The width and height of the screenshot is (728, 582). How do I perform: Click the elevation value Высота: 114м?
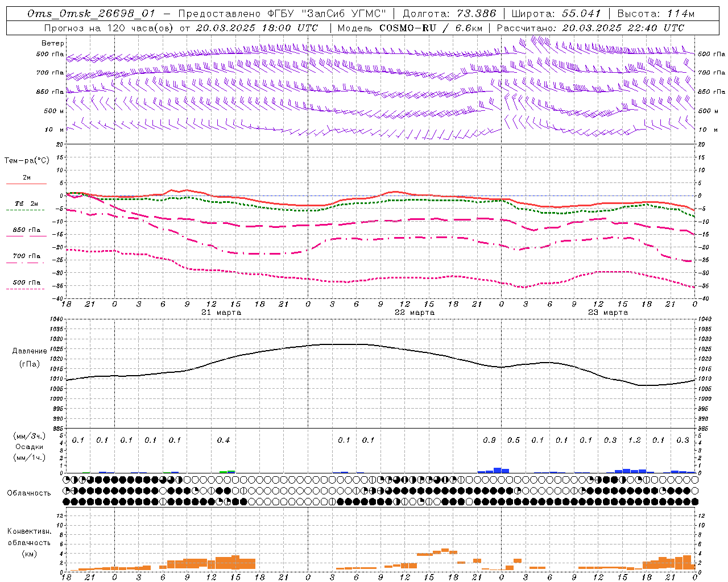[x=656, y=14]
